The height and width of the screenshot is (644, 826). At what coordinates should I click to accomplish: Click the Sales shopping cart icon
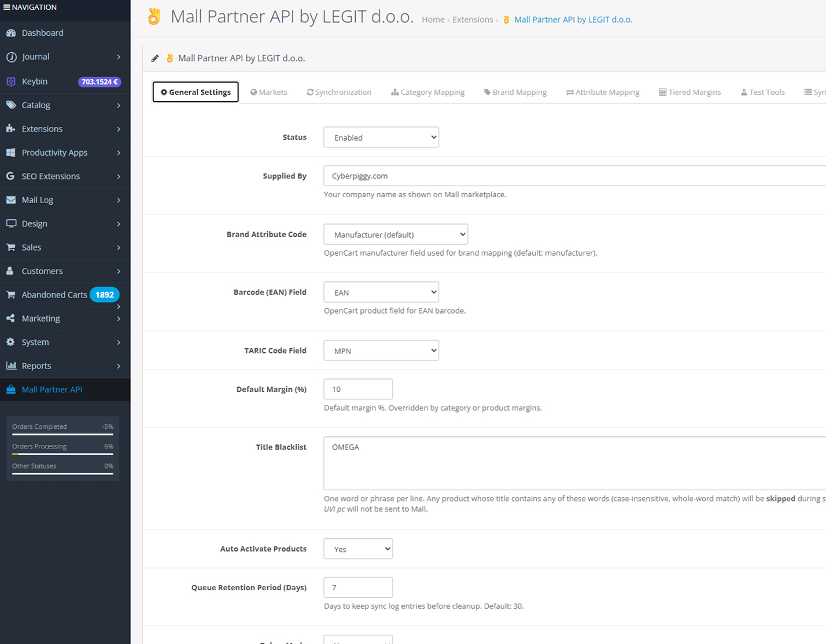(x=11, y=248)
